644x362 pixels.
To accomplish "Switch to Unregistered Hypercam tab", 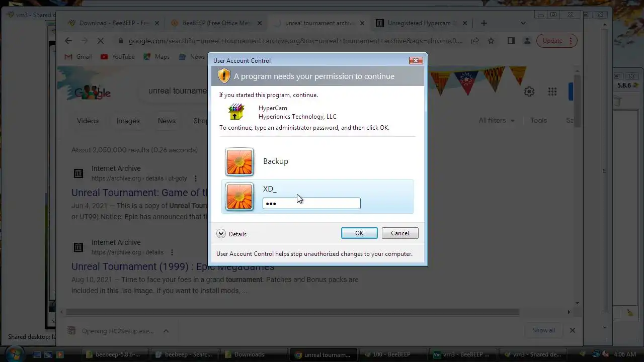I will pos(422,23).
